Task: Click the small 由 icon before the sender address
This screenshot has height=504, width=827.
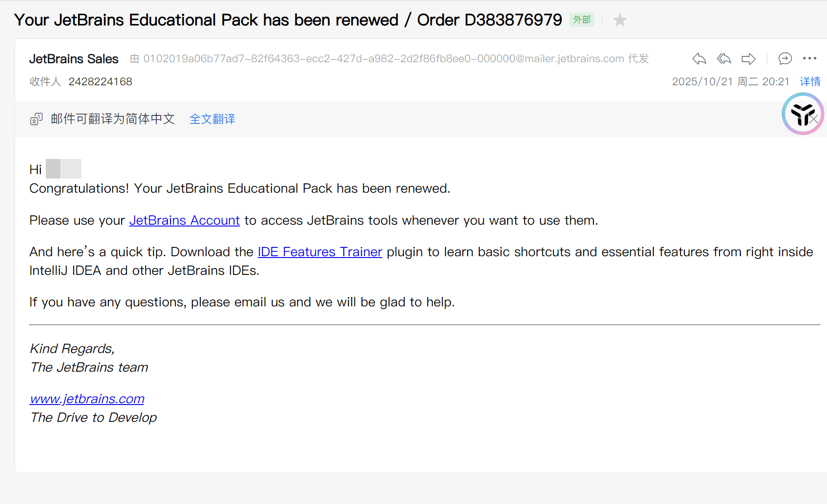Action: 135,59
